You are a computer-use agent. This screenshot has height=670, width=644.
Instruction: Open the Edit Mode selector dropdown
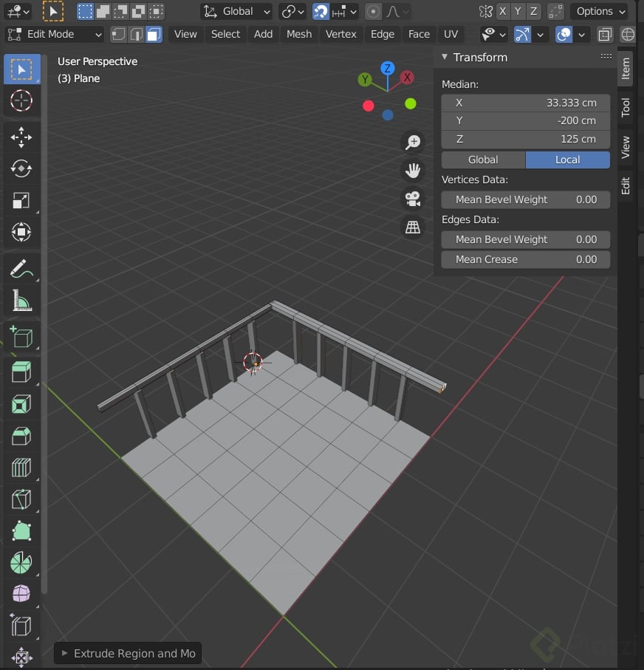click(x=54, y=34)
